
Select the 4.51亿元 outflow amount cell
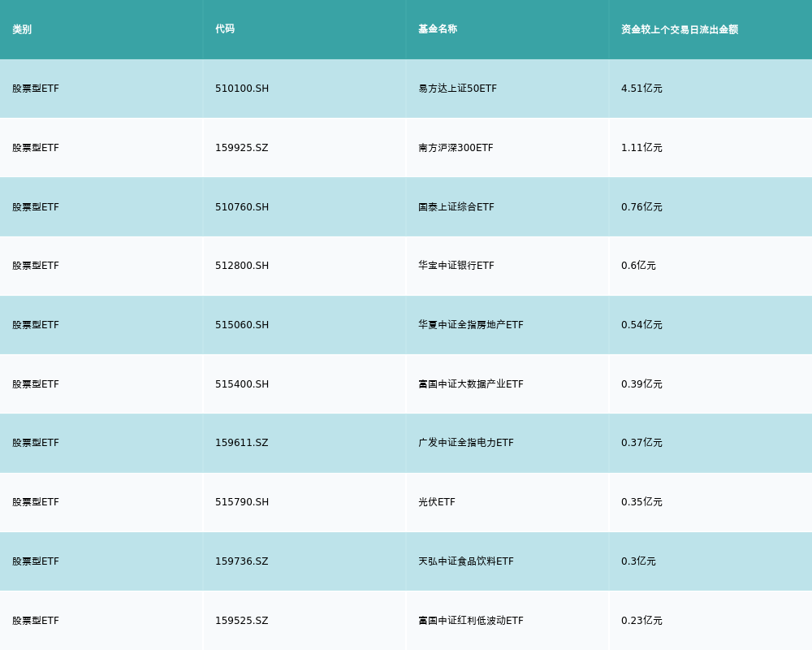(641, 89)
